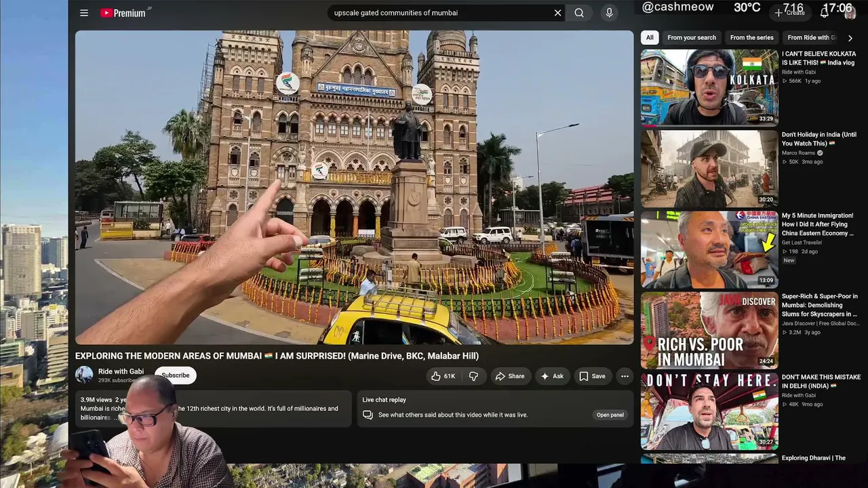The image size is (868, 488).
Task: Share the Mumbai video
Action: (510, 376)
